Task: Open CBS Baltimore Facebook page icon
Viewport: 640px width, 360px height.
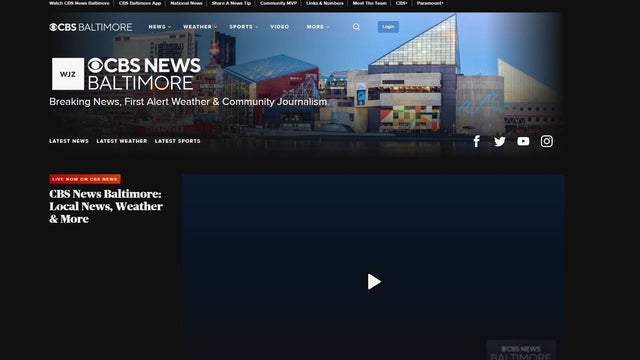Action: point(476,141)
